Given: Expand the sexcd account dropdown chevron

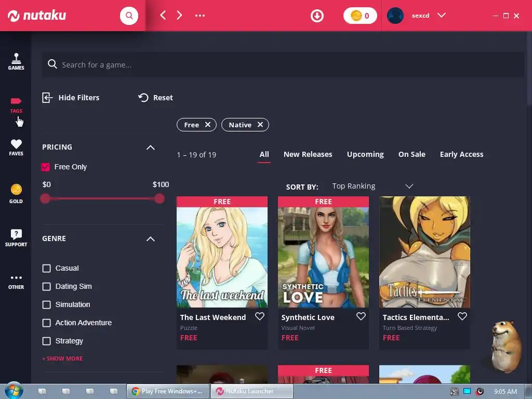Looking at the screenshot, I should coord(442,15).
